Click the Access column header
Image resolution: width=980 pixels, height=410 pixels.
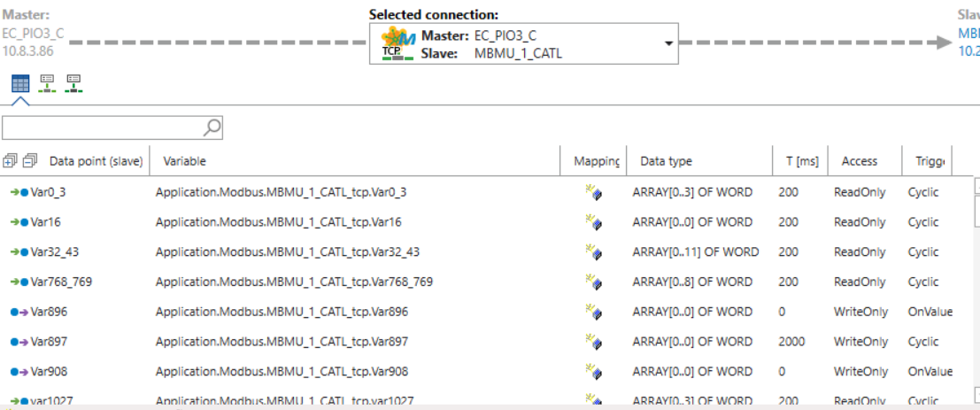point(859,161)
